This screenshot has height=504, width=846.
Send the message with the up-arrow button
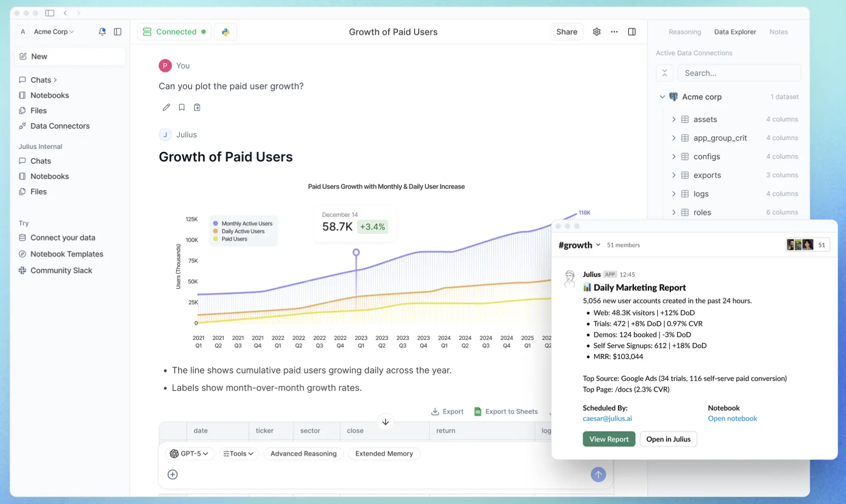pos(598,474)
